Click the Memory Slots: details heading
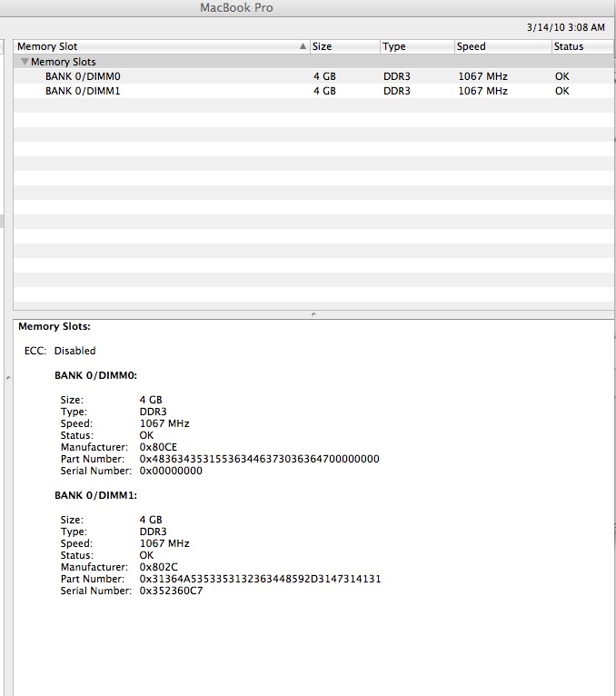The height and width of the screenshot is (696, 616). [x=55, y=326]
